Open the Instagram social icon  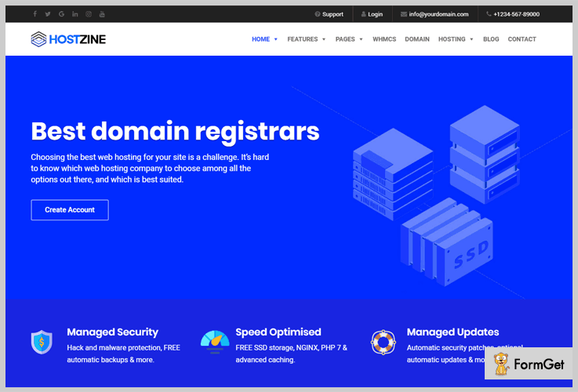[x=89, y=14]
